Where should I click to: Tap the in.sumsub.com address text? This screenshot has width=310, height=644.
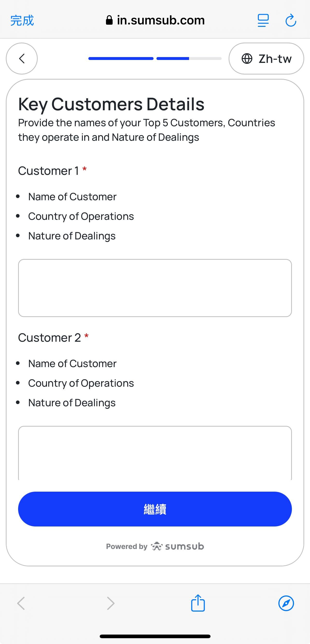tap(161, 20)
